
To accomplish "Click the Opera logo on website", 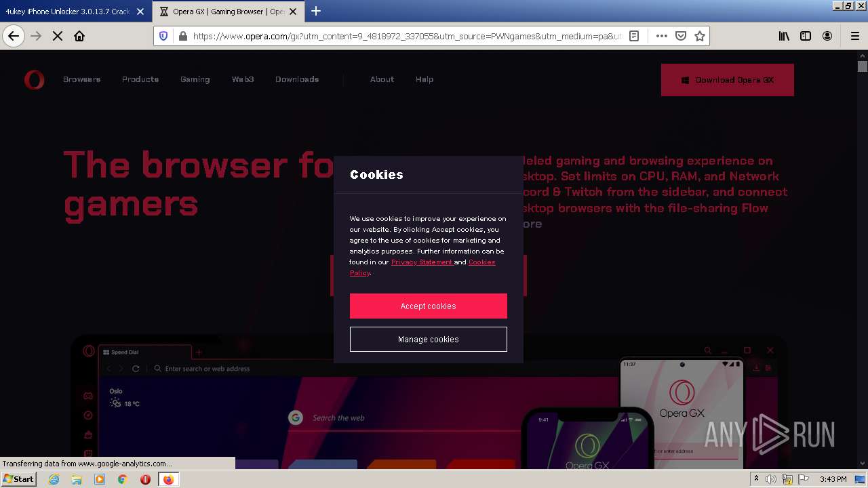I will [34, 79].
